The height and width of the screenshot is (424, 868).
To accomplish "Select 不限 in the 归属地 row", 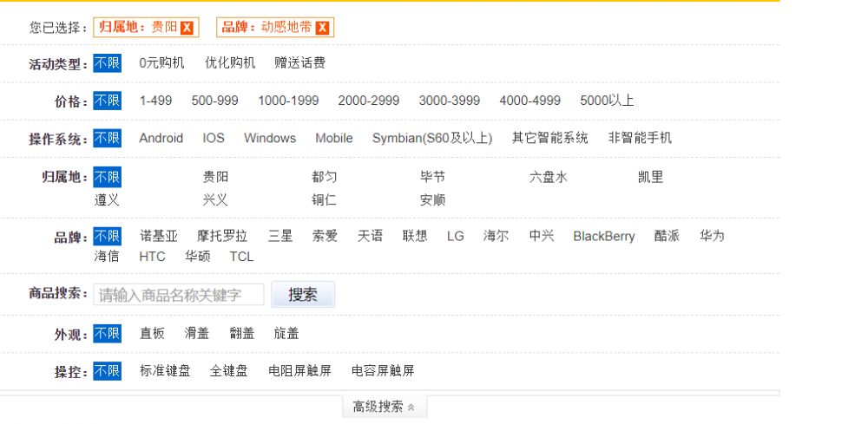I will click(107, 178).
